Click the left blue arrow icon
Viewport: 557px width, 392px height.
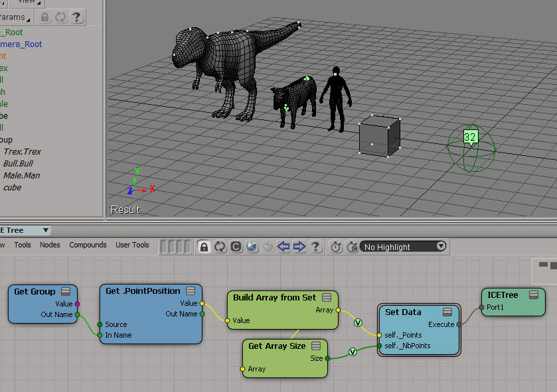(283, 247)
